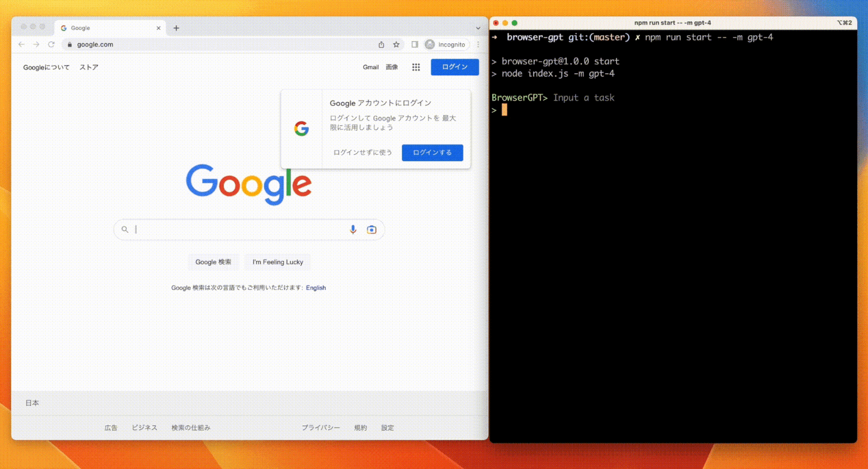Image resolution: width=868 pixels, height=469 pixels.
Task: Click the Google 検索 button
Action: [x=213, y=262]
